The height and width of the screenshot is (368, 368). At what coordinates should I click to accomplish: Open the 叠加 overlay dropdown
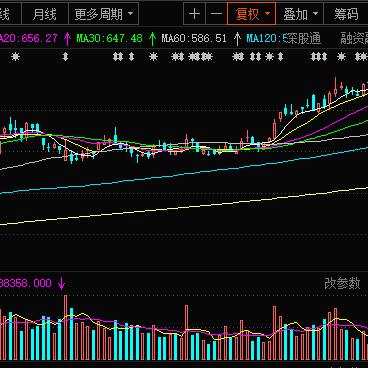tap(300, 14)
